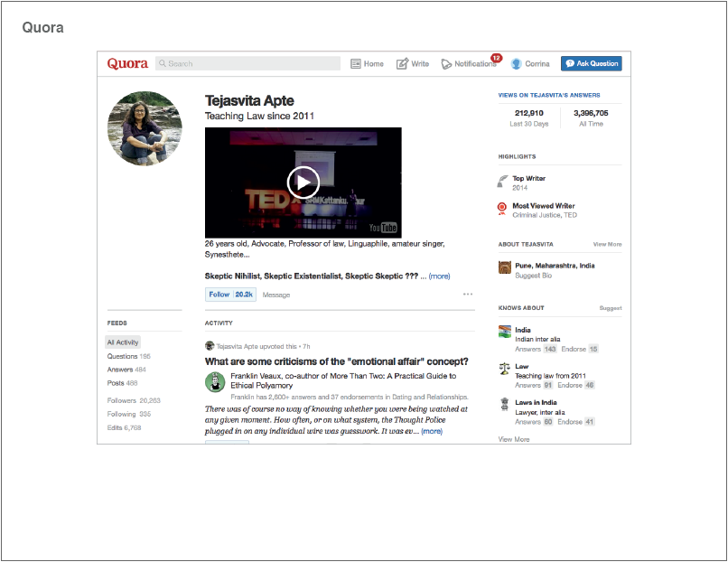Viewport: 728px width, 562px height.
Task: Click the Write pencil icon
Action: click(402, 63)
